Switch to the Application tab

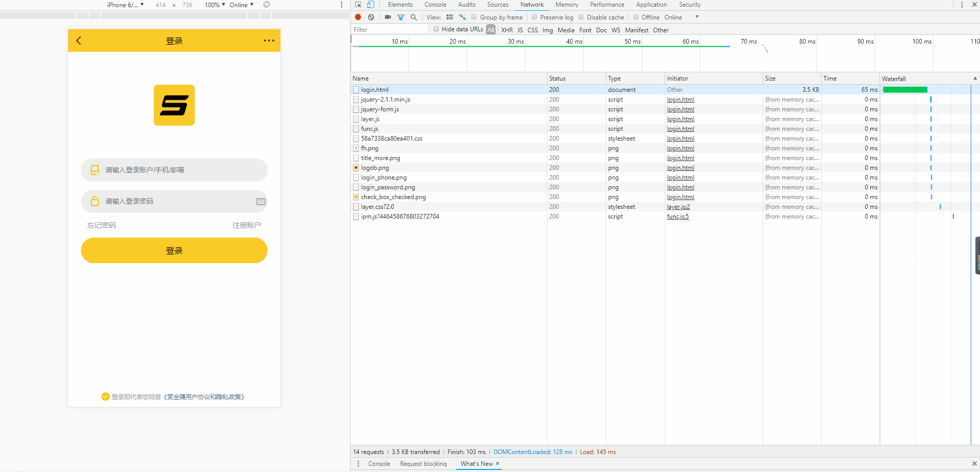click(651, 5)
